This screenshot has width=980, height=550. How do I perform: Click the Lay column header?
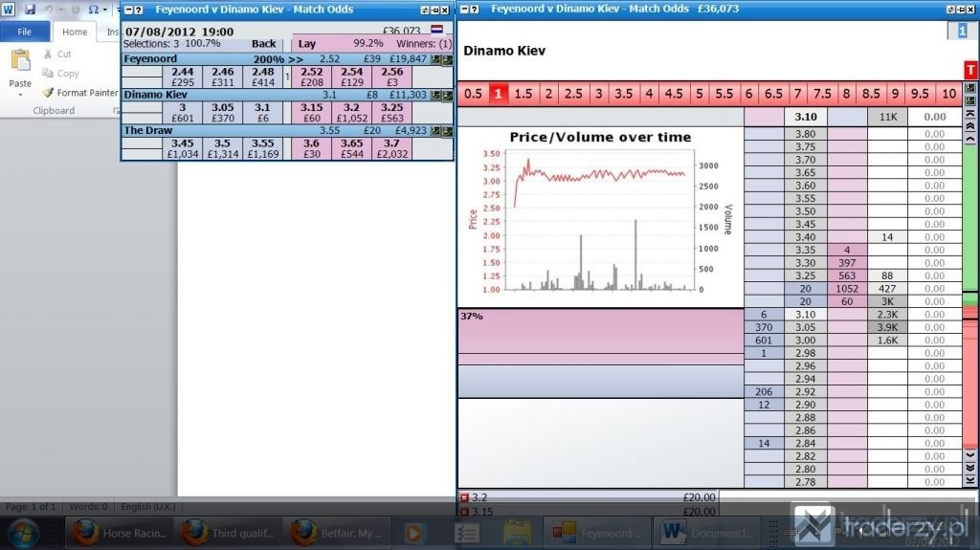(307, 44)
